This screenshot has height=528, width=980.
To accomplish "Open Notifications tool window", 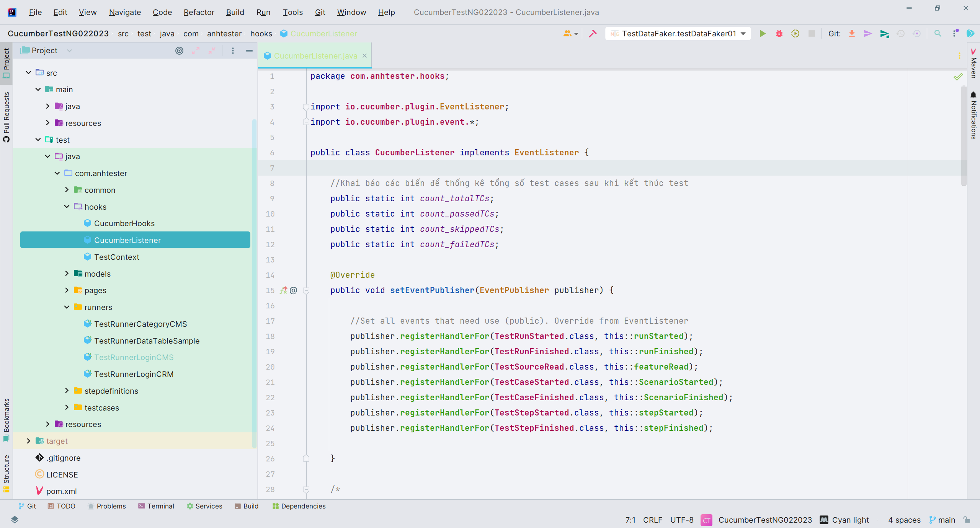I will pos(973,115).
